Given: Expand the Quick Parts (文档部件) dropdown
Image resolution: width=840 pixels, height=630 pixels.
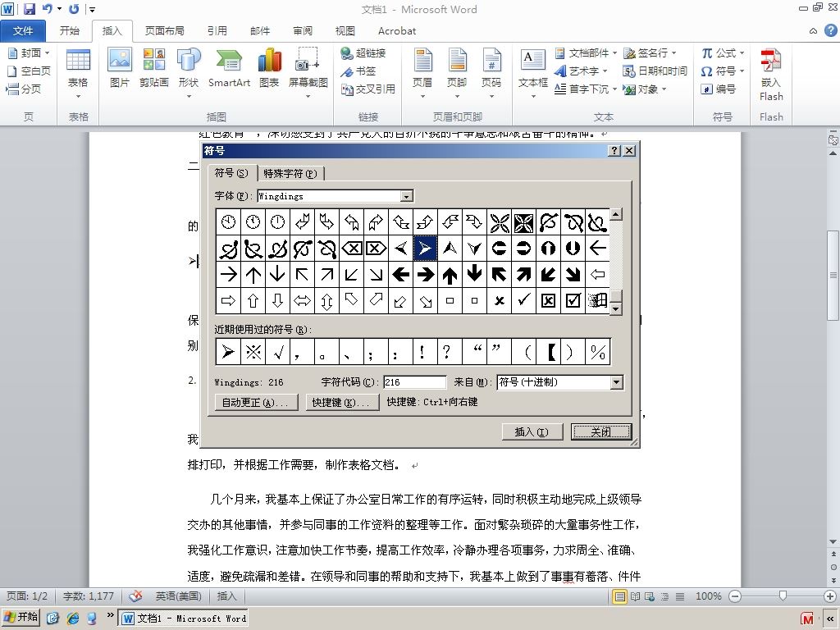Looking at the screenshot, I should coord(614,53).
